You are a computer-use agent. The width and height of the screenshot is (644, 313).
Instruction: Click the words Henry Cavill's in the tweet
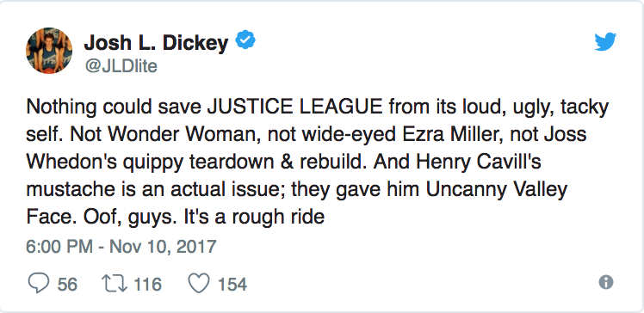coord(479,163)
